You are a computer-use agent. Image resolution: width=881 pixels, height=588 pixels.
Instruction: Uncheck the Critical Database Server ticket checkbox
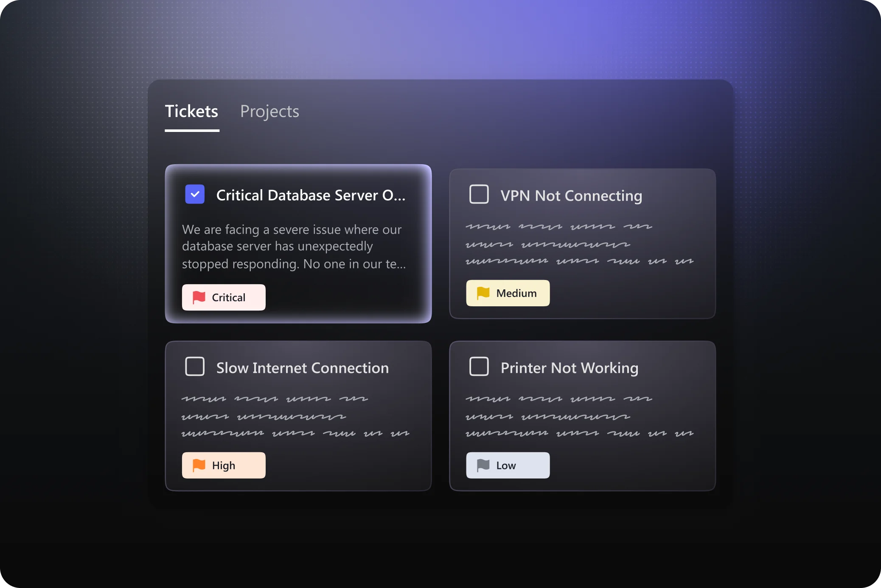[195, 194]
